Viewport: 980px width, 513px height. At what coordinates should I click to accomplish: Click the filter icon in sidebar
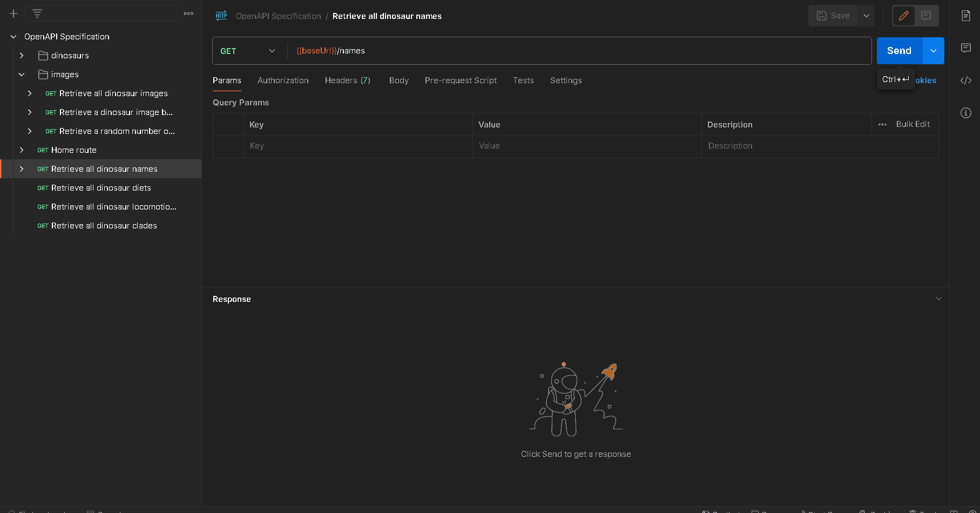coord(37,13)
